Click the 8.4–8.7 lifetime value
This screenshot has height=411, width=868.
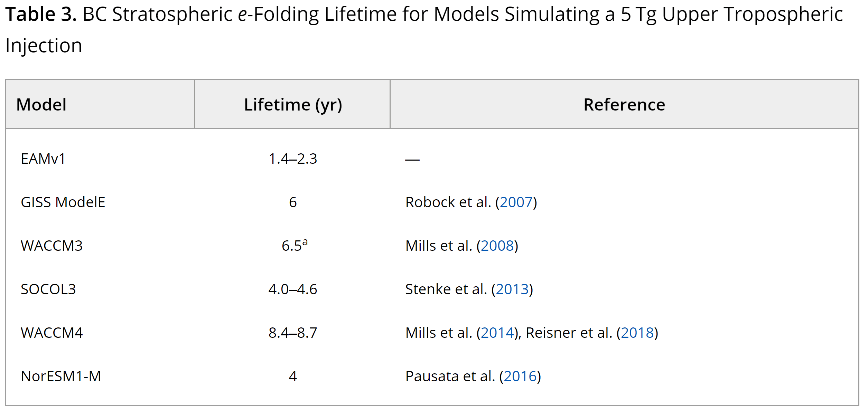point(293,333)
